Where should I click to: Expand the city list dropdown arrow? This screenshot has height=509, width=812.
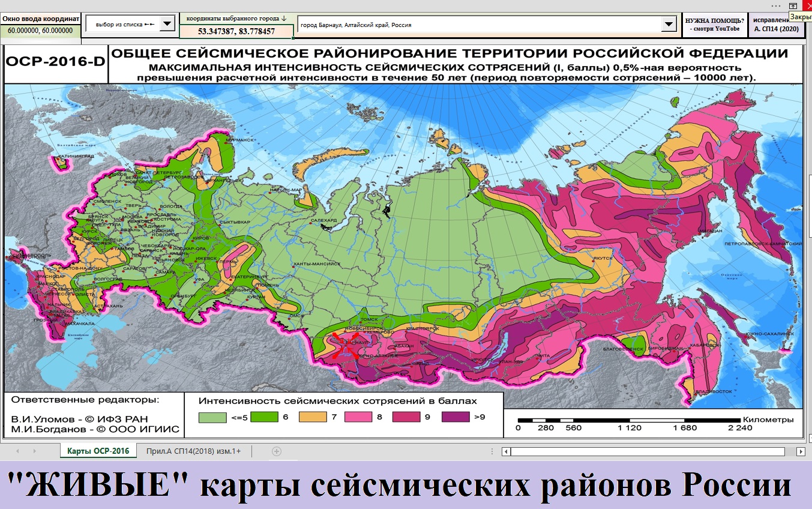[668, 25]
